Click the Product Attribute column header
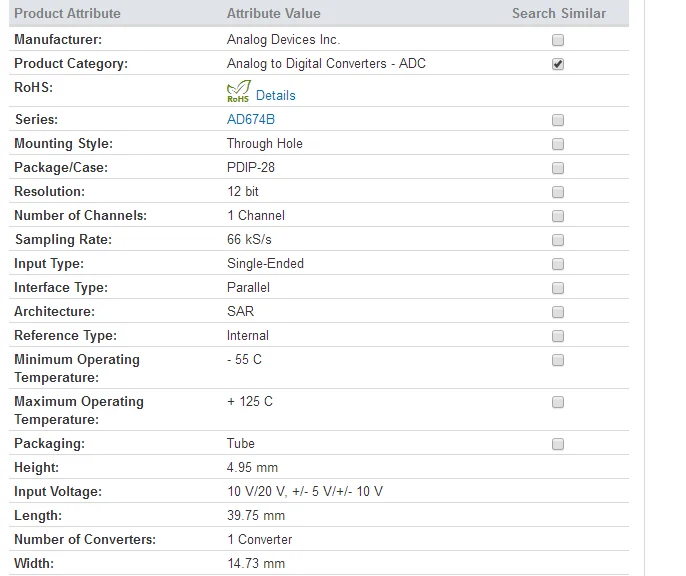The width and height of the screenshot is (686, 576). click(x=67, y=13)
